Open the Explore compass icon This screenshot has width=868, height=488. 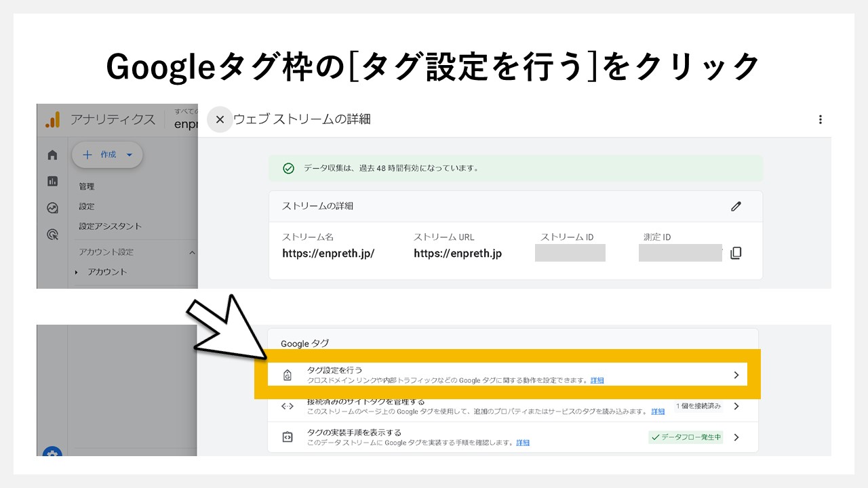52,207
